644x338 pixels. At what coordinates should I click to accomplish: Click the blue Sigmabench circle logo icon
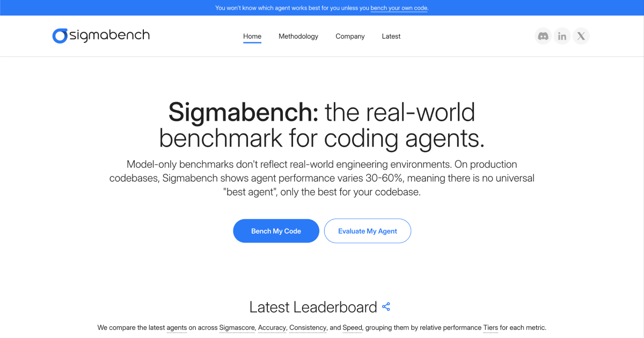(x=60, y=36)
